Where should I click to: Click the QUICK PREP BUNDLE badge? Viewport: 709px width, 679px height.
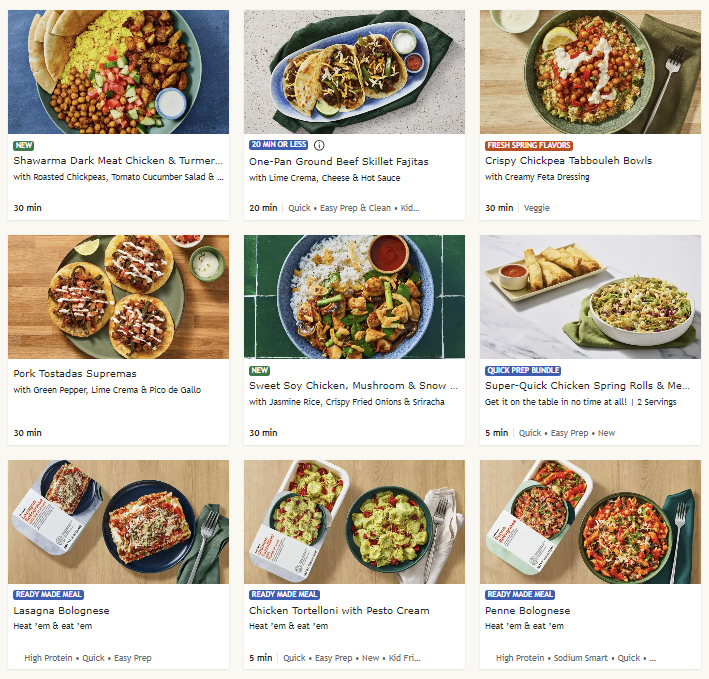pos(523,371)
